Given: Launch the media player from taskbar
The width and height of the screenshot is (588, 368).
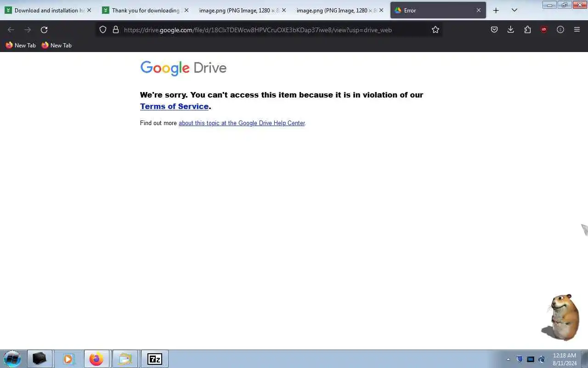Looking at the screenshot, I should coord(68,359).
